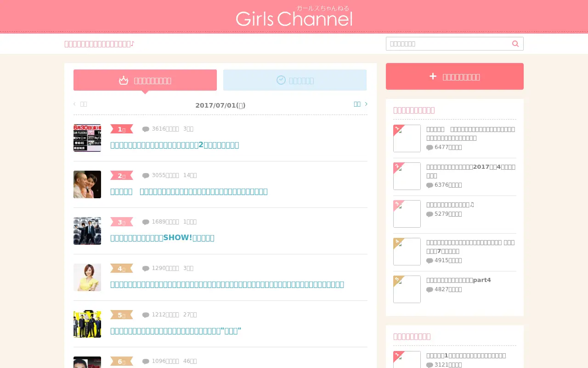Click the plus create topic button
The width and height of the screenshot is (588, 368).
coord(455,76)
